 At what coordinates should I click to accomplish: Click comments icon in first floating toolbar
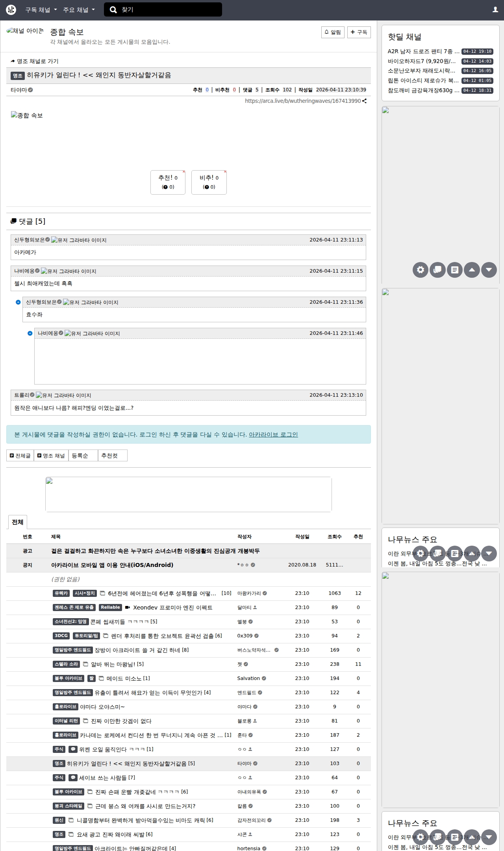click(437, 270)
